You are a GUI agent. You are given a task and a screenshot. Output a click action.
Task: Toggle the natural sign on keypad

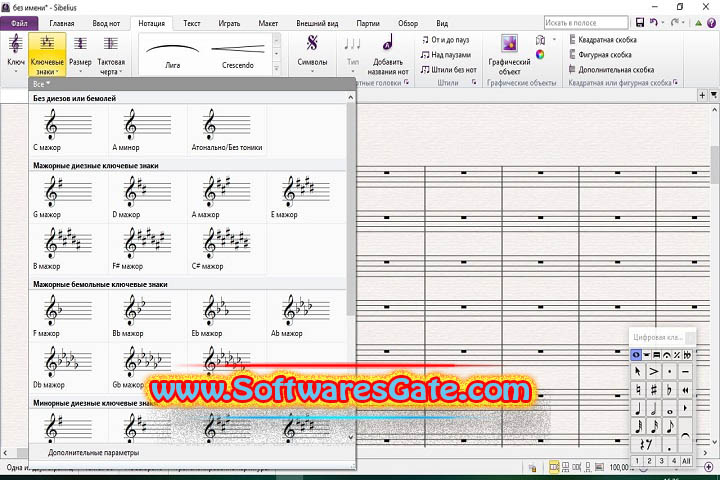tap(637, 390)
